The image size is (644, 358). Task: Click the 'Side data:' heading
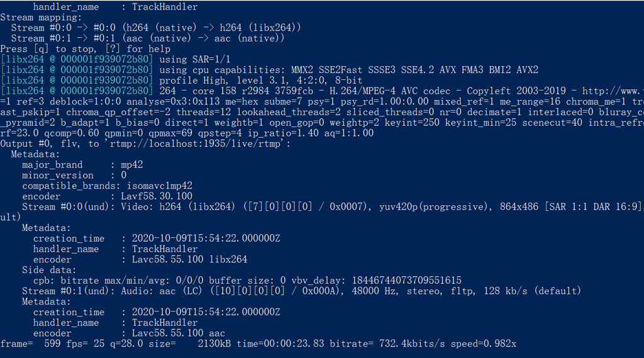coord(49,270)
